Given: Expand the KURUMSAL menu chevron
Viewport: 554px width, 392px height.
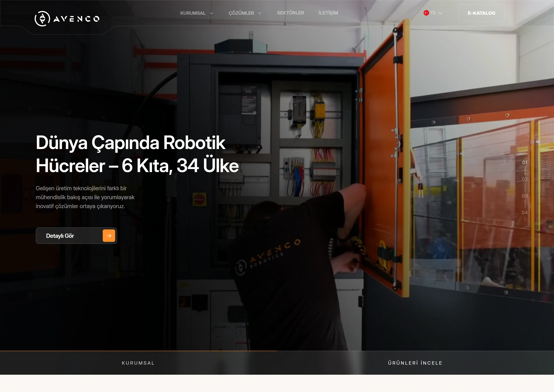Looking at the screenshot, I should click(x=211, y=13).
